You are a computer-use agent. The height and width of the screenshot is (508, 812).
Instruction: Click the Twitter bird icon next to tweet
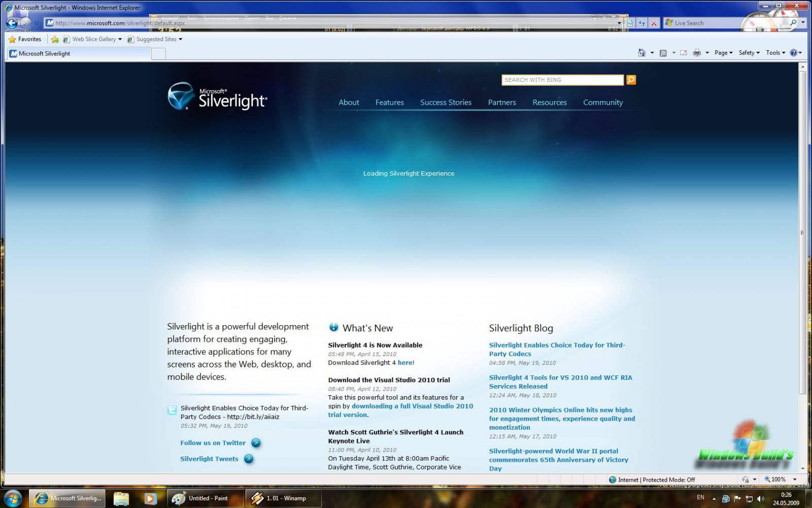[172, 410]
